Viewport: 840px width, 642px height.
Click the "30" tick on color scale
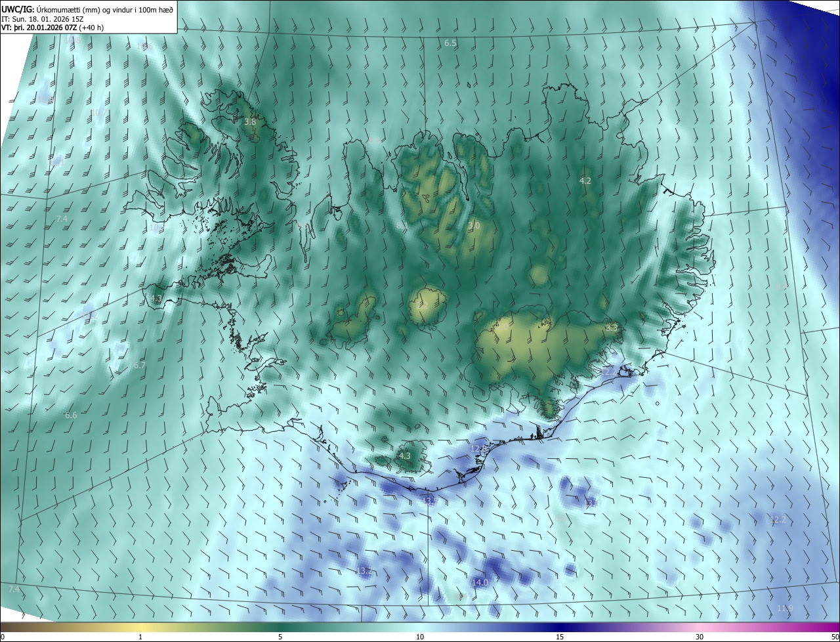tap(700, 637)
